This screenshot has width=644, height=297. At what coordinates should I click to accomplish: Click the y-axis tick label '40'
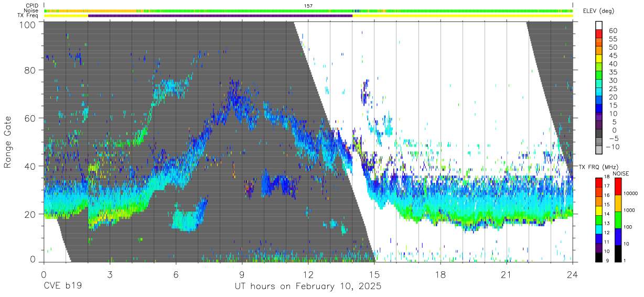(31, 166)
